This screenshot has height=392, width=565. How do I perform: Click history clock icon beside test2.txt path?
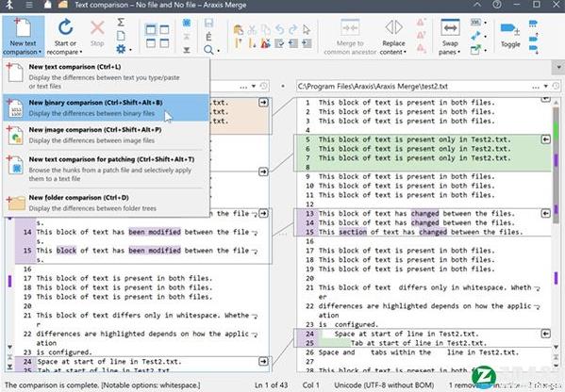(556, 86)
